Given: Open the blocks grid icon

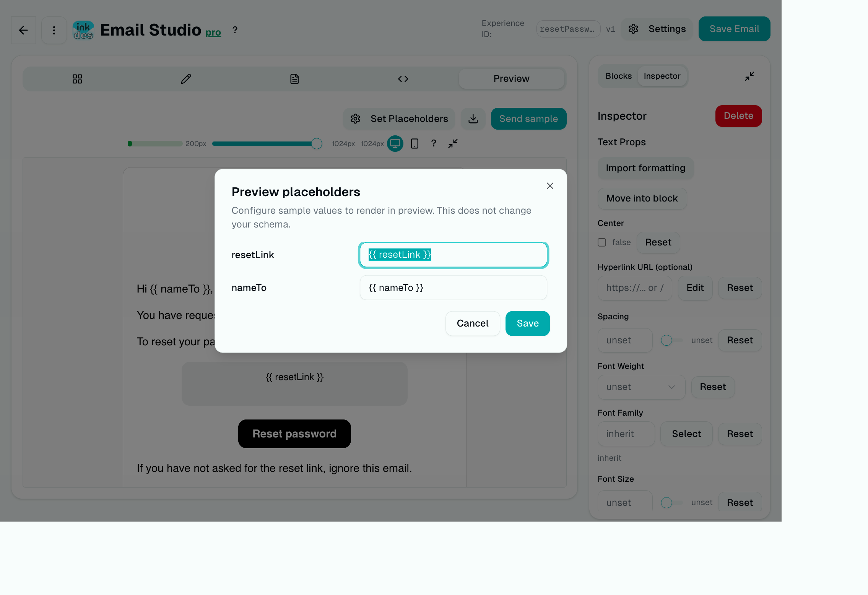Looking at the screenshot, I should click(x=77, y=79).
